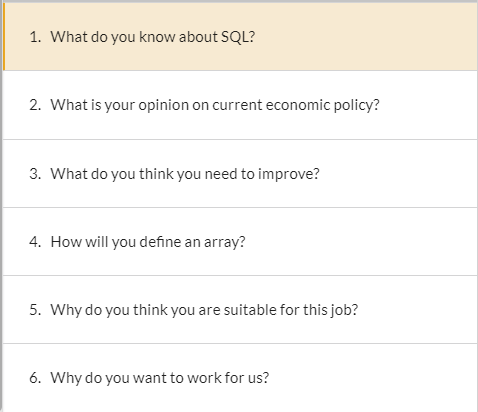Click list number 6 beside work for us question
The height and width of the screenshot is (412, 478).
pyautogui.click(x=35, y=378)
